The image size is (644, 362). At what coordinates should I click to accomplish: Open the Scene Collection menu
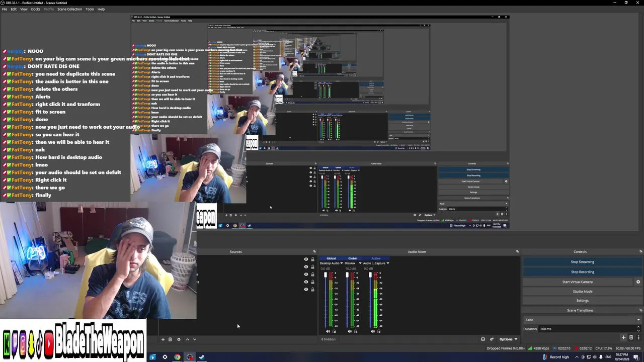pos(69,9)
